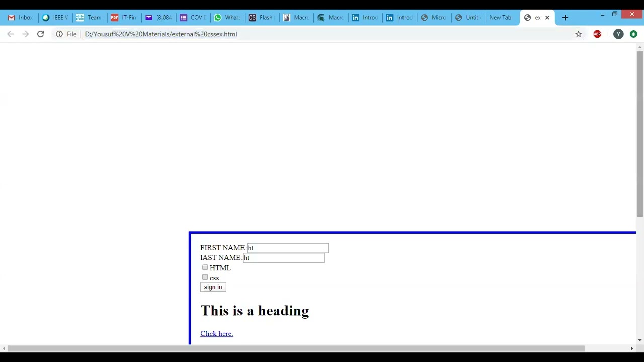Minimize the Chrome window

[602, 15]
